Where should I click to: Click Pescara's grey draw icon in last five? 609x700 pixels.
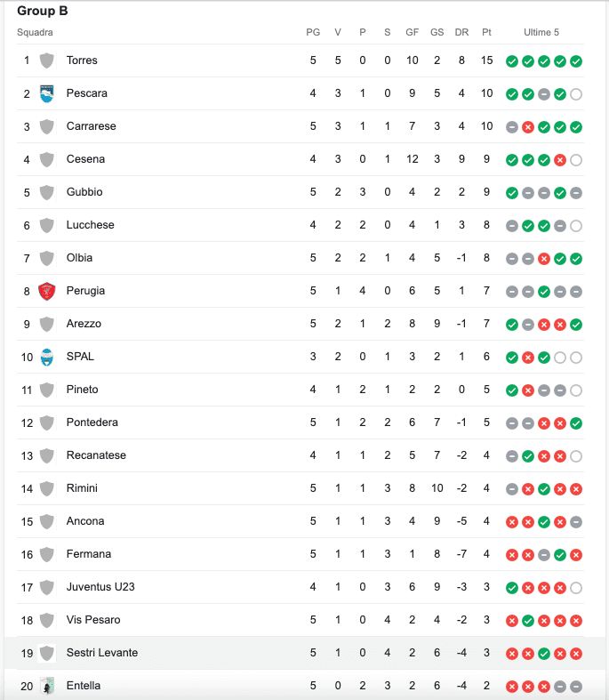click(x=544, y=94)
